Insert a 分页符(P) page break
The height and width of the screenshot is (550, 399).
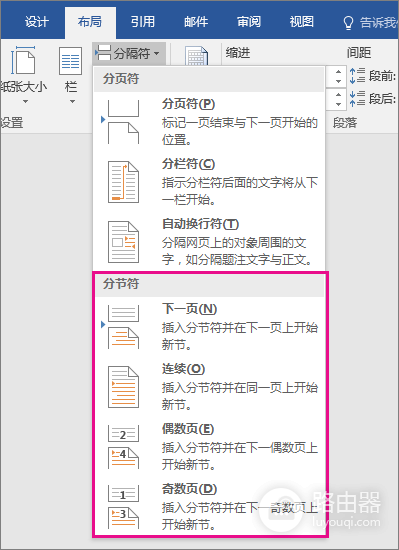[209, 122]
